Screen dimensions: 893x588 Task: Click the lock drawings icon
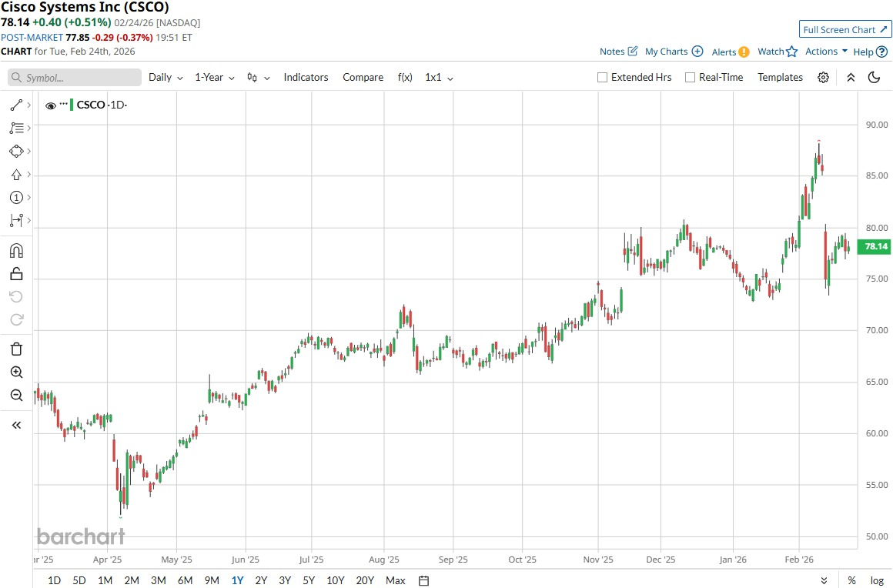16,274
